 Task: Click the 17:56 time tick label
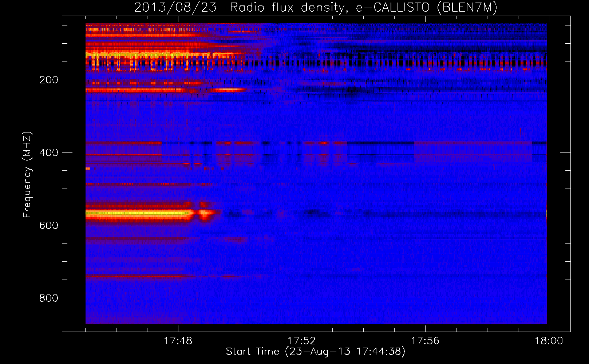click(425, 341)
